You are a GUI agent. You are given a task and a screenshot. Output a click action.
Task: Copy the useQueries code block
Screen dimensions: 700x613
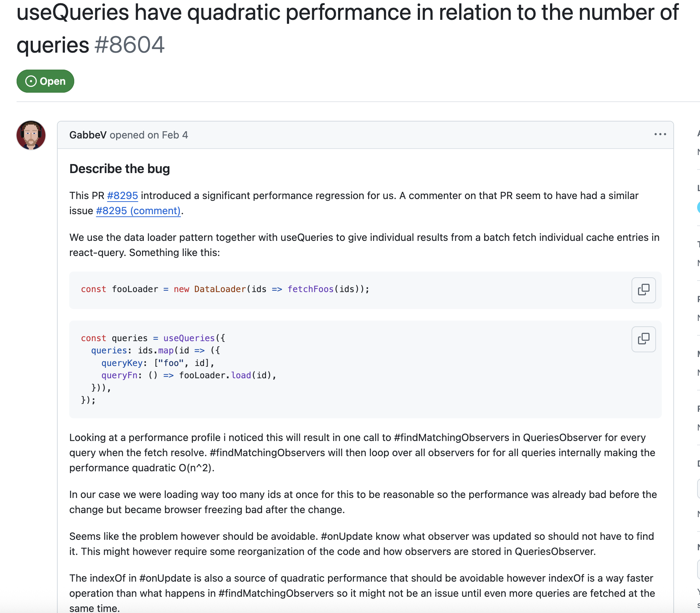point(643,339)
